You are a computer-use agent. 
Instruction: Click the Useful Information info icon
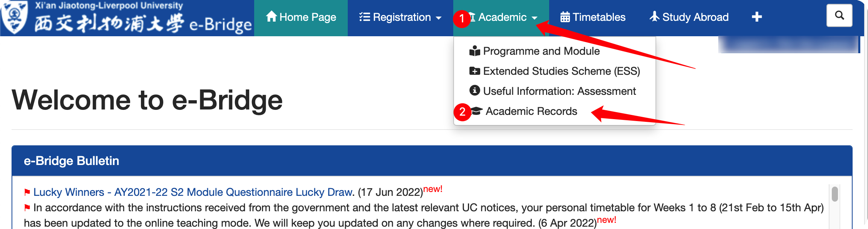[x=474, y=91]
